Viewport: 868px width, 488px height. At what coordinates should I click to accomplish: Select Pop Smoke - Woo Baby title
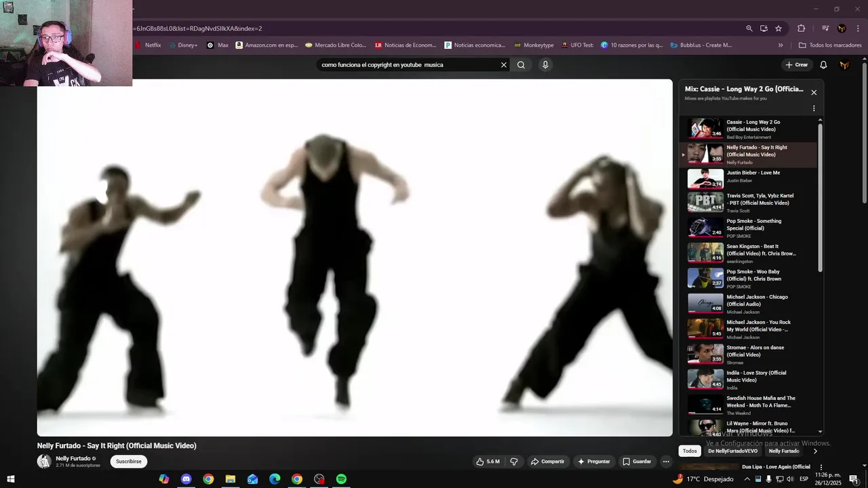click(754, 275)
